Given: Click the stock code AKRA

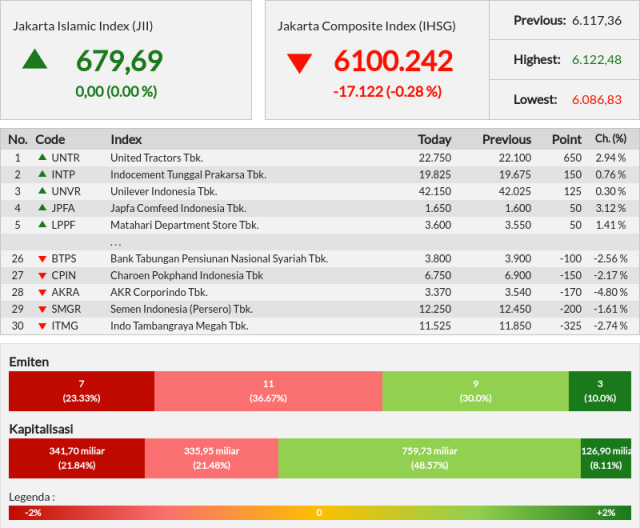Looking at the screenshot, I should pos(65,292).
